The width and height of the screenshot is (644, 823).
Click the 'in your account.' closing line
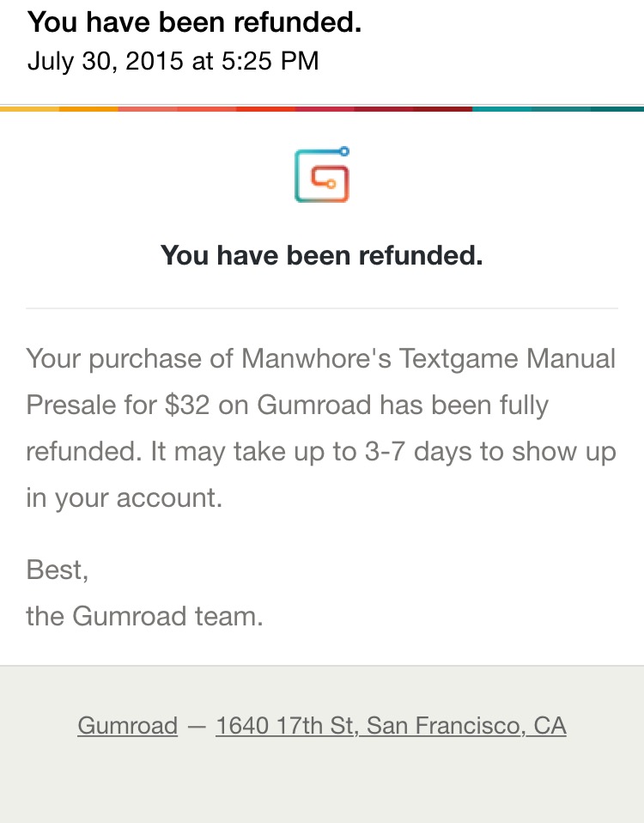click(x=125, y=498)
